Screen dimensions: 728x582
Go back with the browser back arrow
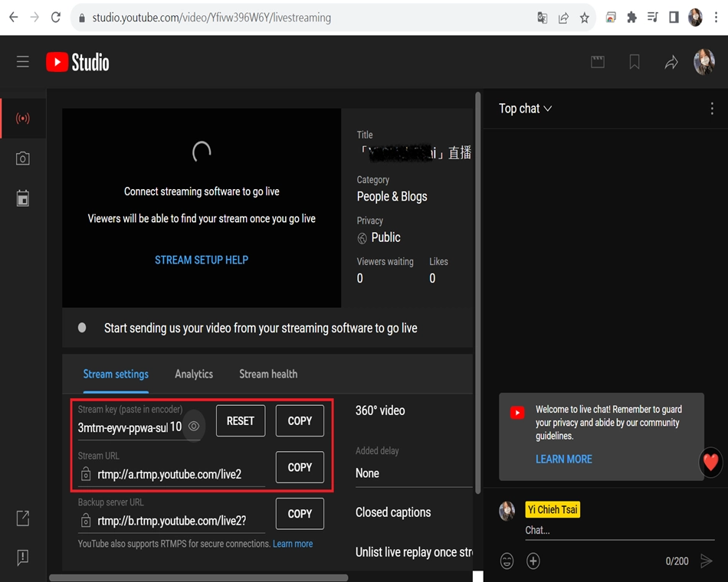pyautogui.click(x=14, y=18)
